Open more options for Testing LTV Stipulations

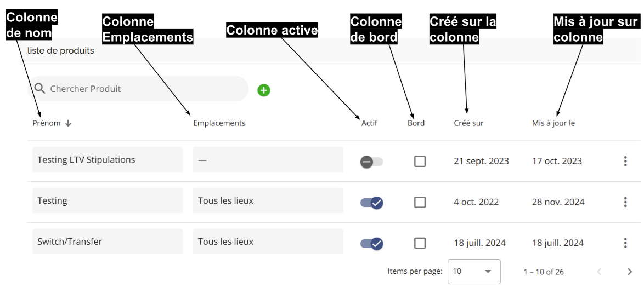pos(625,161)
